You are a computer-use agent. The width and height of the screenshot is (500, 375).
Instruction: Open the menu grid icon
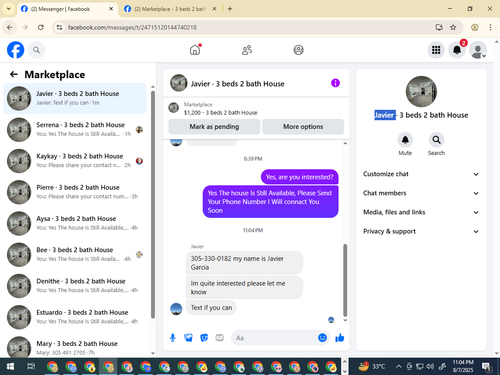tap(436, 50)
